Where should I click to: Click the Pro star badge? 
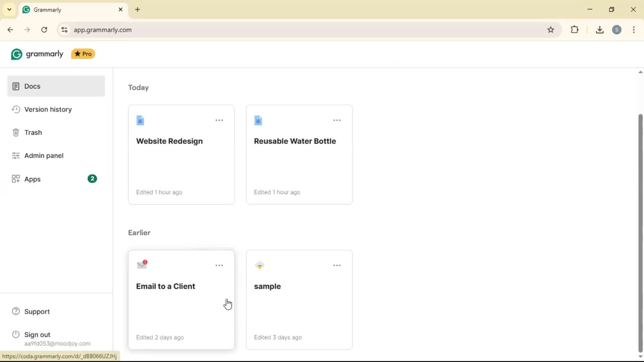tap(83, 54)
